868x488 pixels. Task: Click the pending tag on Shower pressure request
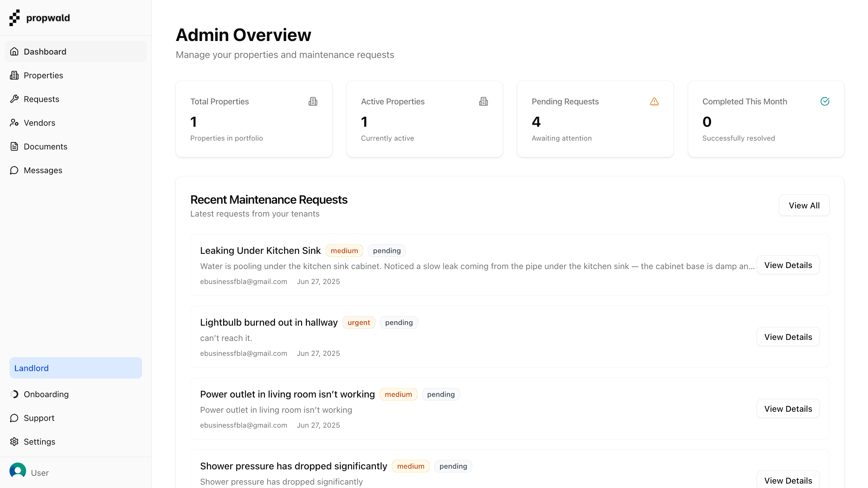pyautogui.click(x=453, y=466)
